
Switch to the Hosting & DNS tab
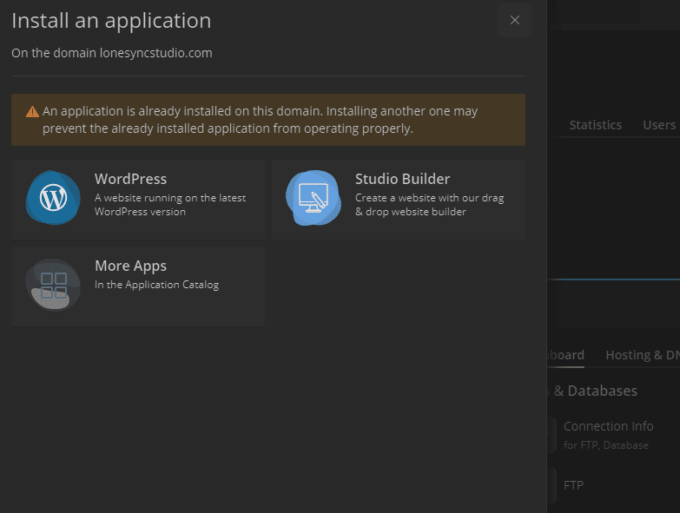(642, 355)
